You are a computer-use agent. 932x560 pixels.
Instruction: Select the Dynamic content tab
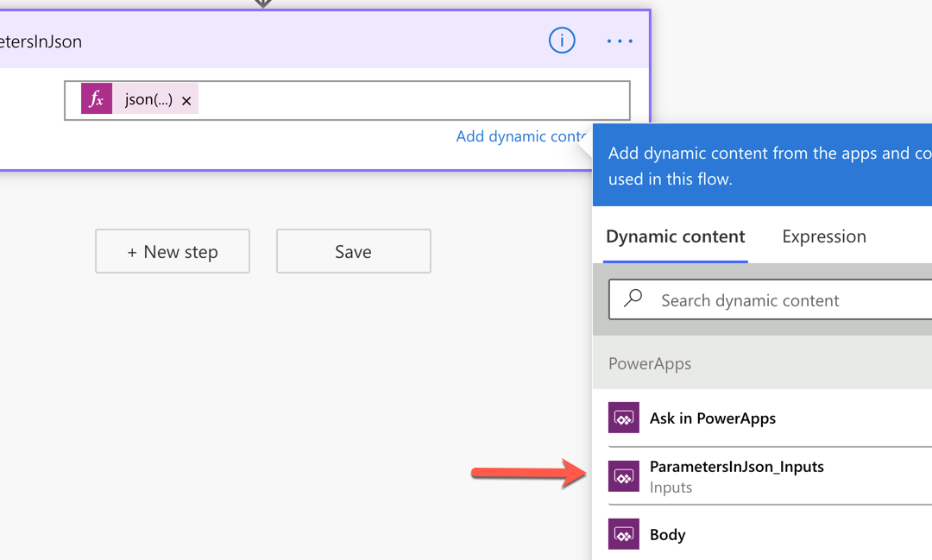(x=675, y=236)
